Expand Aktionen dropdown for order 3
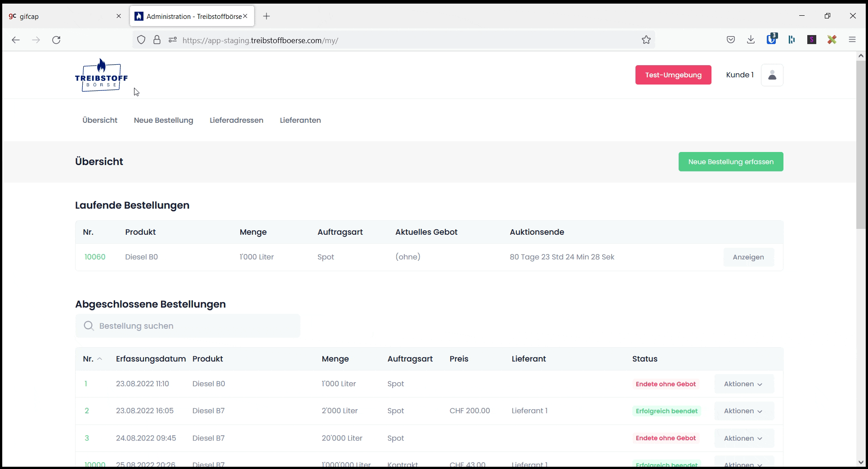 (x=743, y=438)
